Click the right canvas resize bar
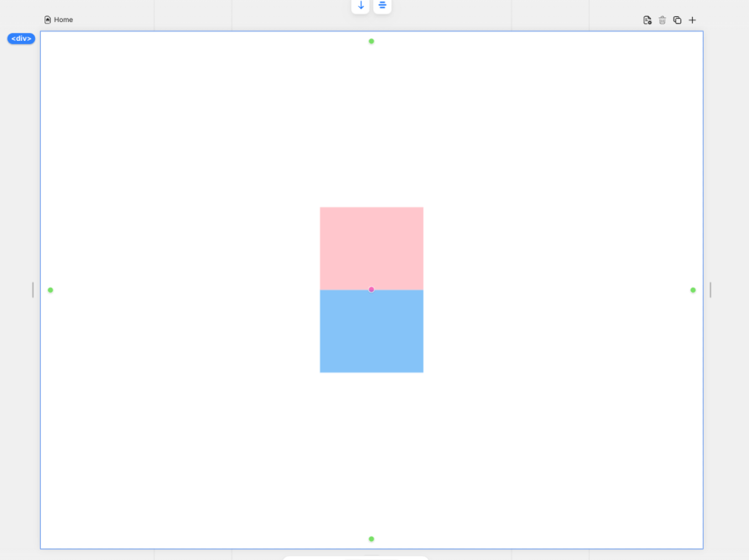Screen dimensions: 749x560 point(710,290)
